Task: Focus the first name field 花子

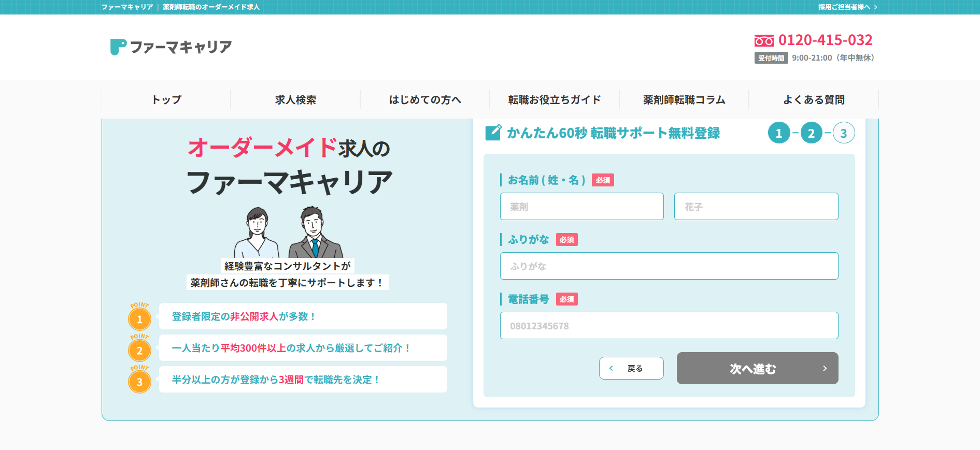Action: (x=756, y=207)
